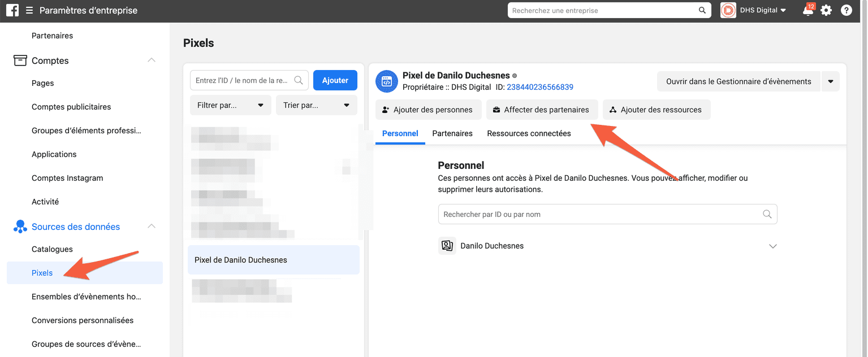Collapse the Sources des données chevron

click(152, 226)
